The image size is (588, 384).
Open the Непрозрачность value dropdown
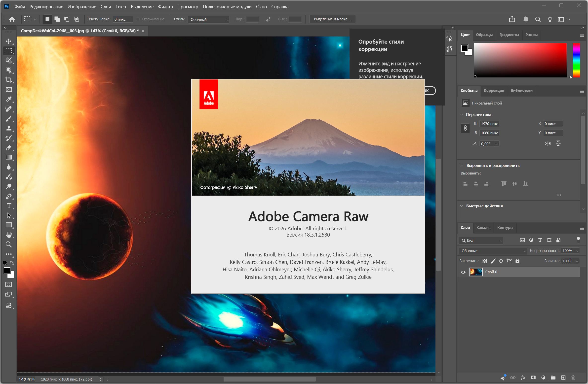tap(578, 251)
